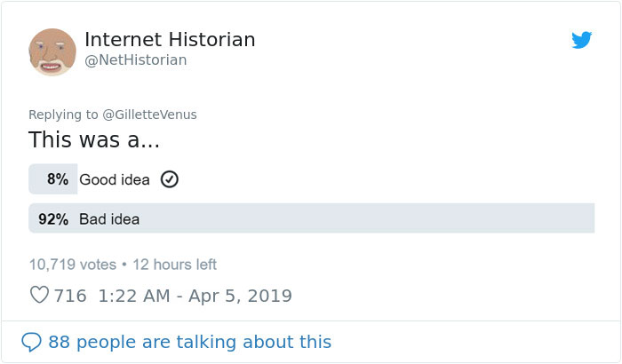Image resolution: width=622 pixels, height=364 pixels.
Task: Click the "12 hours left" text
Action: [174, 264]
